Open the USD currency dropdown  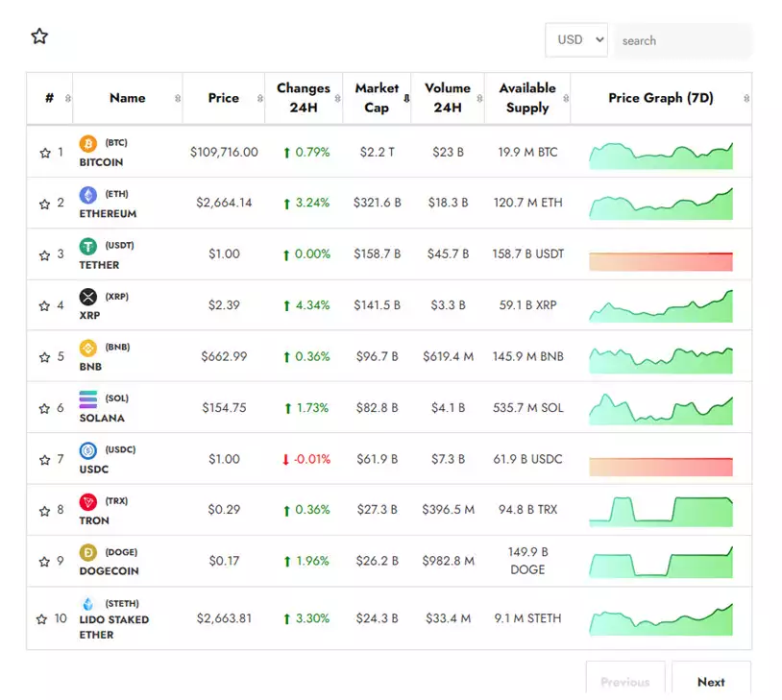576,40
